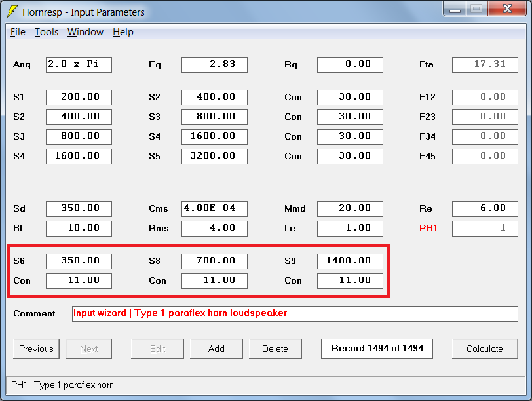Select the Con field below S8
The height and width of the screenshot is (401, 532).
click(x=214, y=281)
